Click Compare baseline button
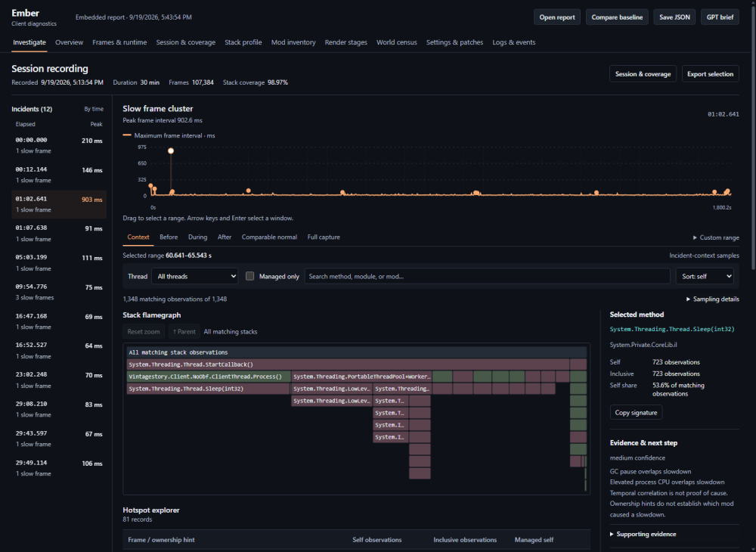This screenshot has width=756, height=552. pos(617,17)
